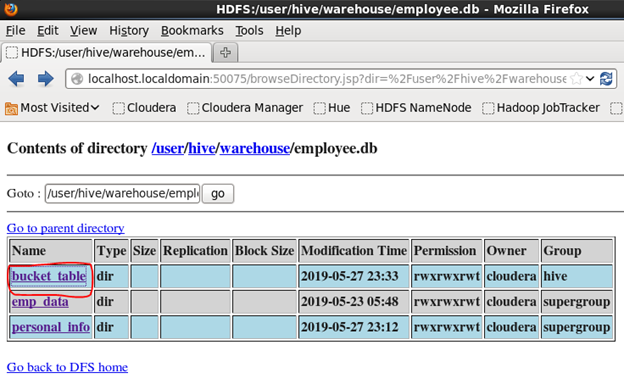This screenshot has width=625, height=375.
Task: Click the Hadoop JobTracker bookmark icon
Action: pos(488,108)
